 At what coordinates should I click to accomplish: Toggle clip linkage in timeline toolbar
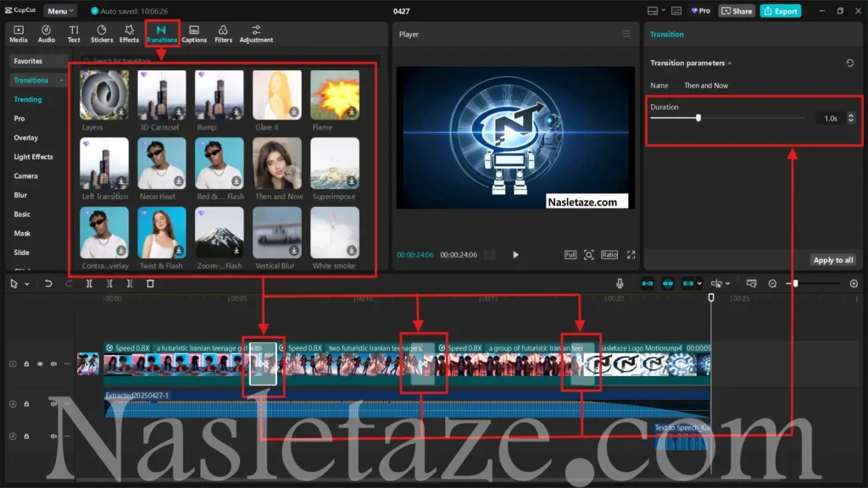point(688,283)
